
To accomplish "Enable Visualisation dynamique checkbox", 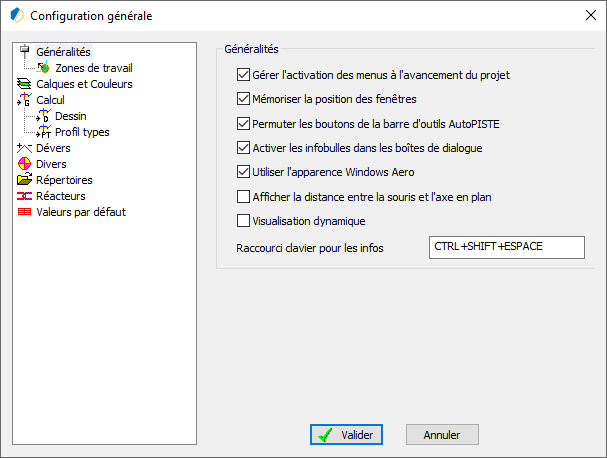I will pyautogui.click(x=243, y=221).
